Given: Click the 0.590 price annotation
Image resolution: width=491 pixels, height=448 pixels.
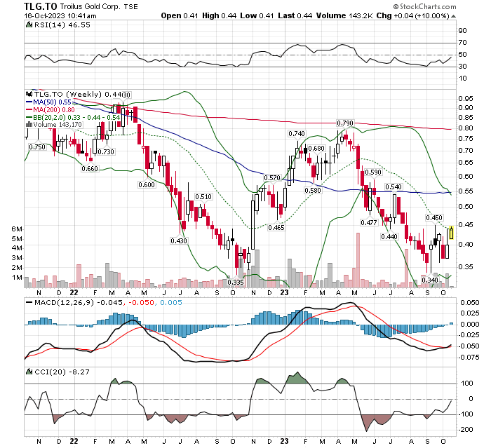Looking at the screenshot, I should [x=373, y=172].
